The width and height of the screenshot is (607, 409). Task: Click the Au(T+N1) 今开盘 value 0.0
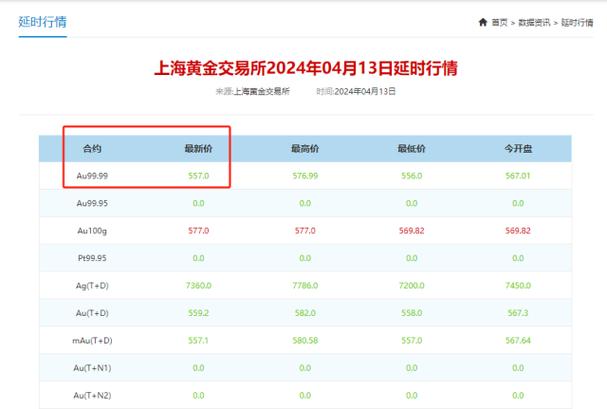pyautogui.click(x=518, y=368)
